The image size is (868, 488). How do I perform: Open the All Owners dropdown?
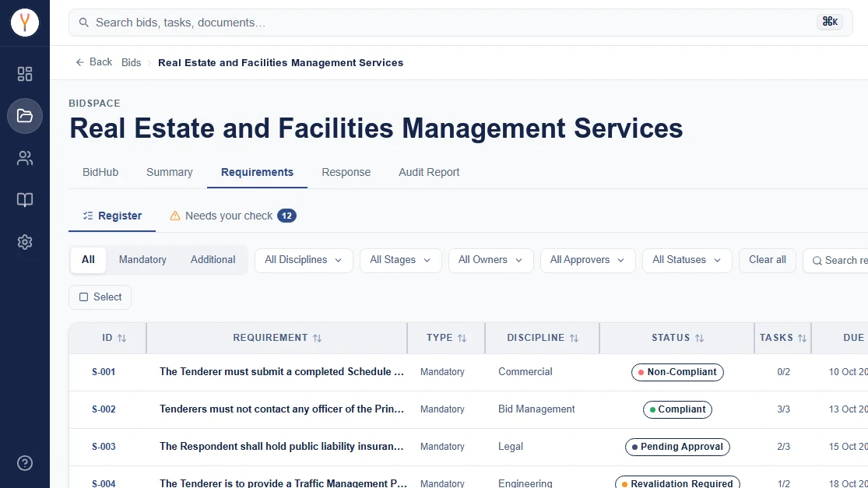coord(490,260)
